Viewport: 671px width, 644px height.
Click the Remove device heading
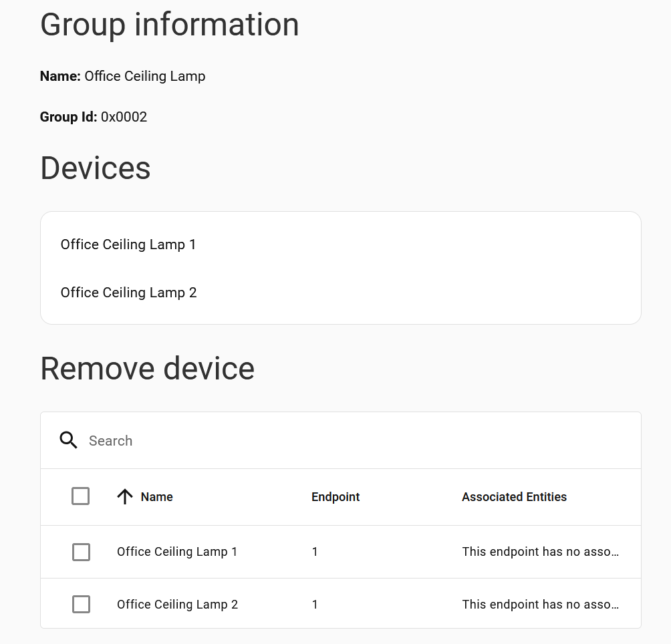point(148,368)
